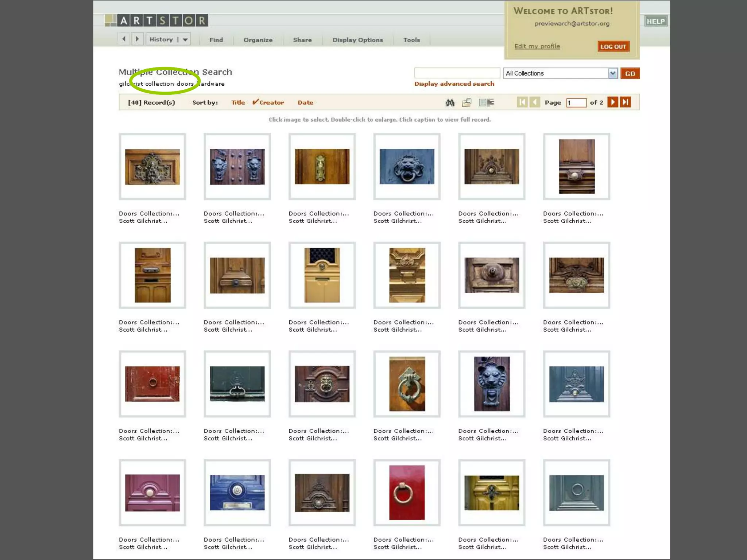Screen dimensions: 747x560
Task: Go to the next results page arrow
Action: click(x=612, y=102)
